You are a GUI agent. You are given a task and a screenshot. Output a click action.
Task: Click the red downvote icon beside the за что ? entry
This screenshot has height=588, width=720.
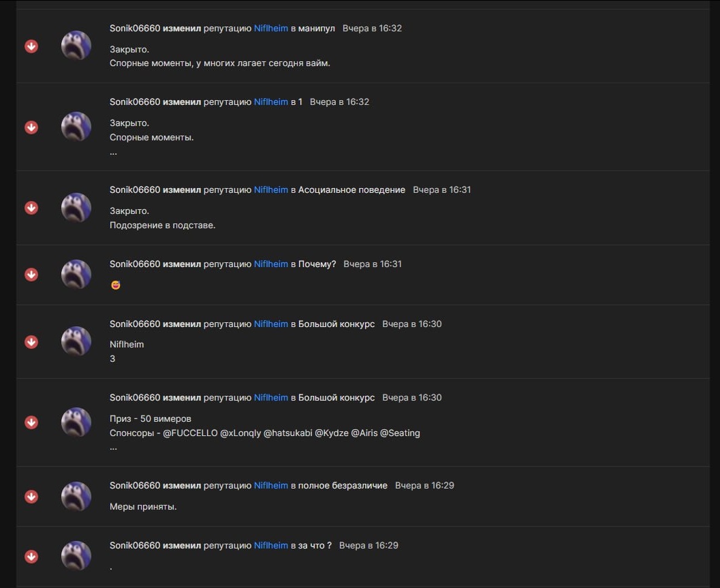point(31,556)
